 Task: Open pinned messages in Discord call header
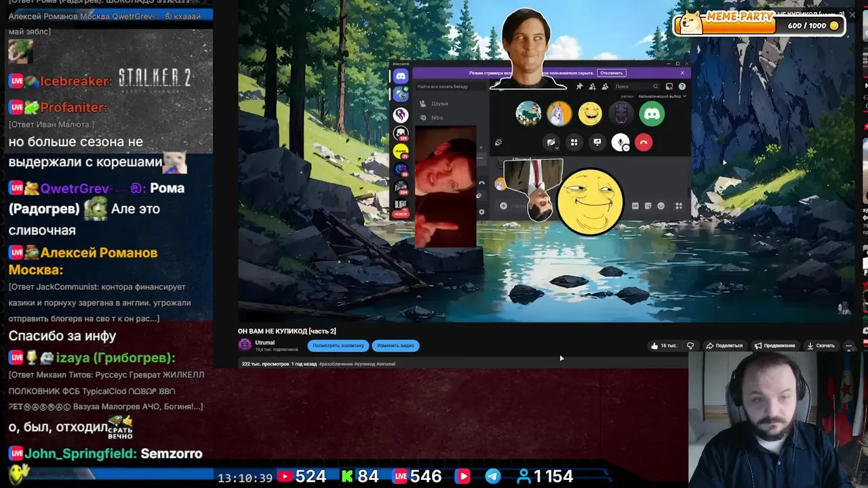coord(579,86)
